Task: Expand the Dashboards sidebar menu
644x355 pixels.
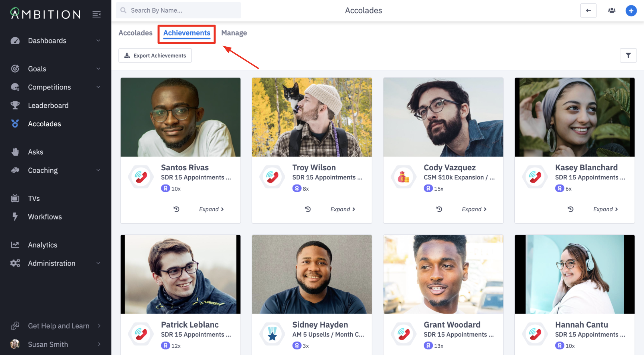Action: (x=98, y=41)
